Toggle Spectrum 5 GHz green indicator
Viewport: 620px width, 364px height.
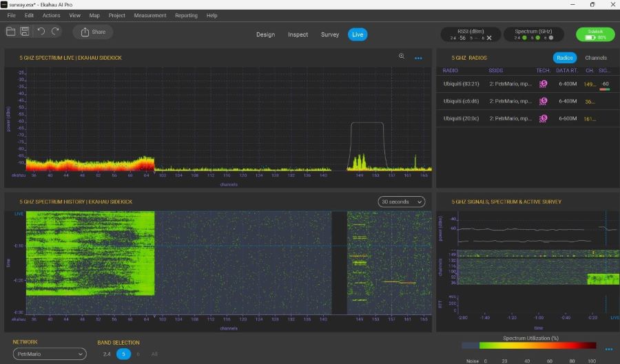[537, 38]
